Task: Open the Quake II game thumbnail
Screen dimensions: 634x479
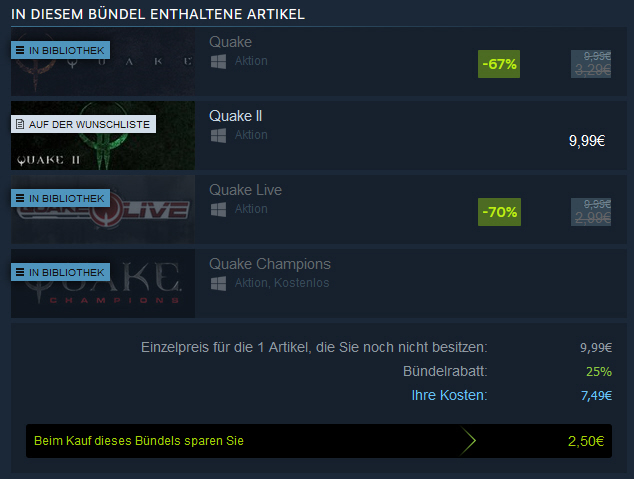Action: (103, 135)
